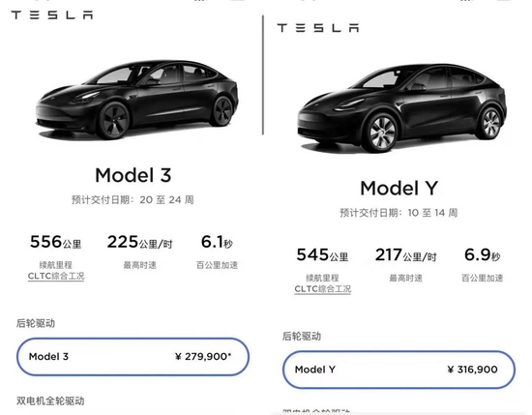Image resolution: width=532 pixels, height=415 pixels.
Task: Click the 556公里 range figure
Action: 56,242
